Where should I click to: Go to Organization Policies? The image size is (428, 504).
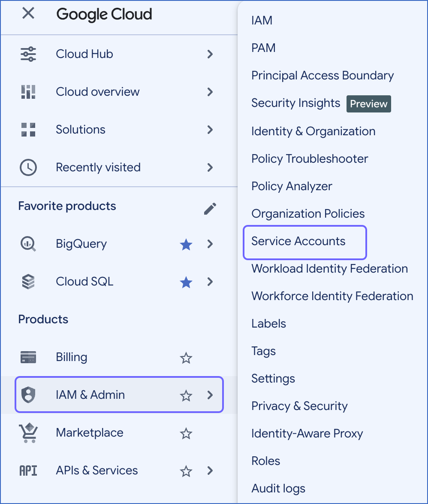point(307,214)
